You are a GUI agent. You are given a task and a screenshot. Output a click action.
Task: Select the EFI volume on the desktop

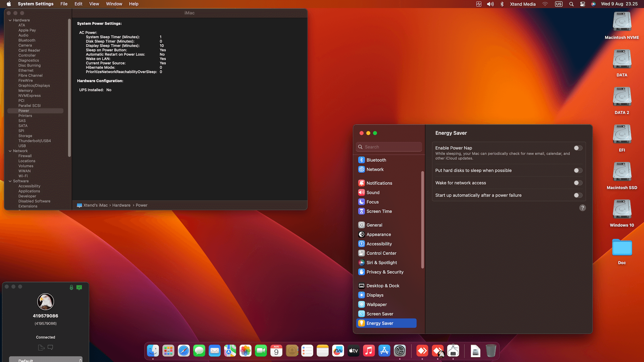(x=622, y=138)
